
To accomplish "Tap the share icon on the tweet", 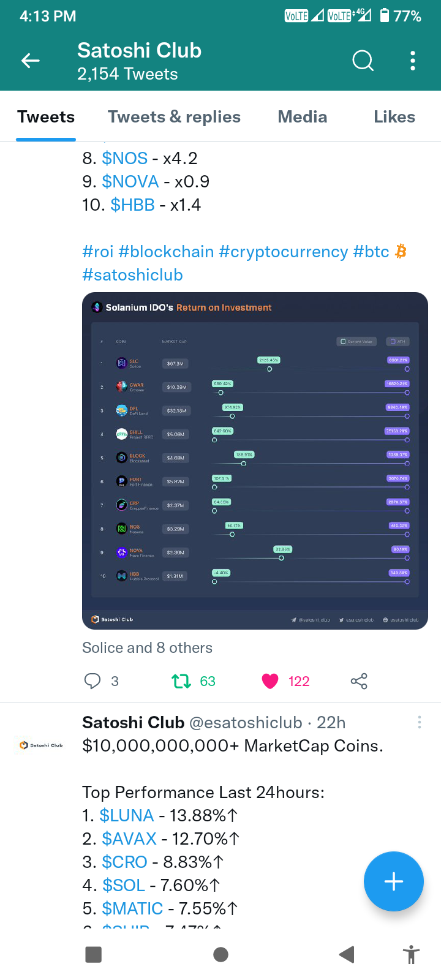I will click(x=359, y=681).
